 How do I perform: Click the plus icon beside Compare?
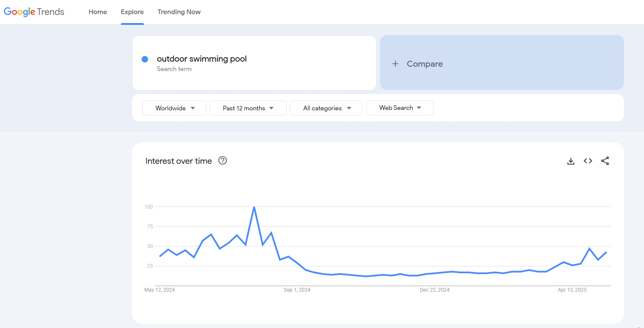click(x=395, y=64)
